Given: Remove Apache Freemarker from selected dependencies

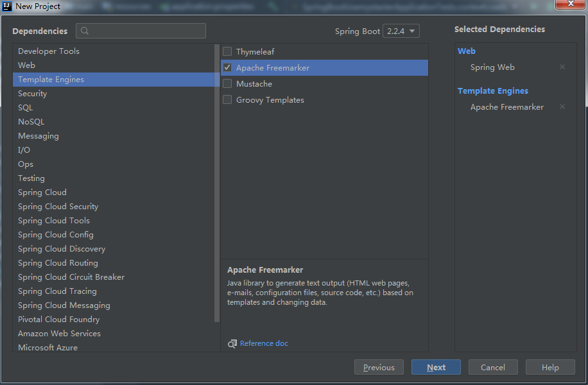Looking at the screenshot, I should pyautogui.click(x=562, y=107).
